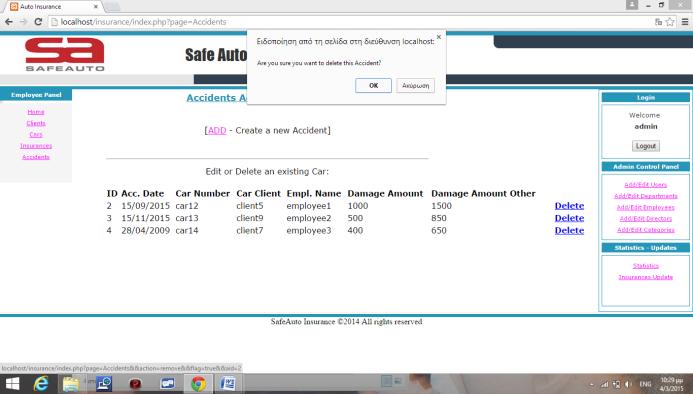693x394 pixels.
Task: Reload the page with refresh icon
Action: (x=38, y=22)
